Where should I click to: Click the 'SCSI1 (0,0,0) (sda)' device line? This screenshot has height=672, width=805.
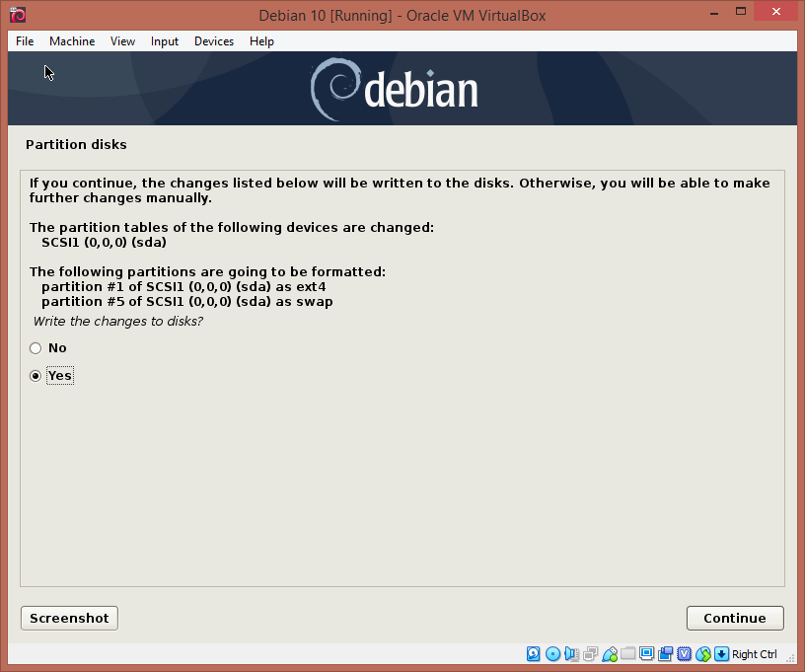pyautogui.click(x=105, y=243)
